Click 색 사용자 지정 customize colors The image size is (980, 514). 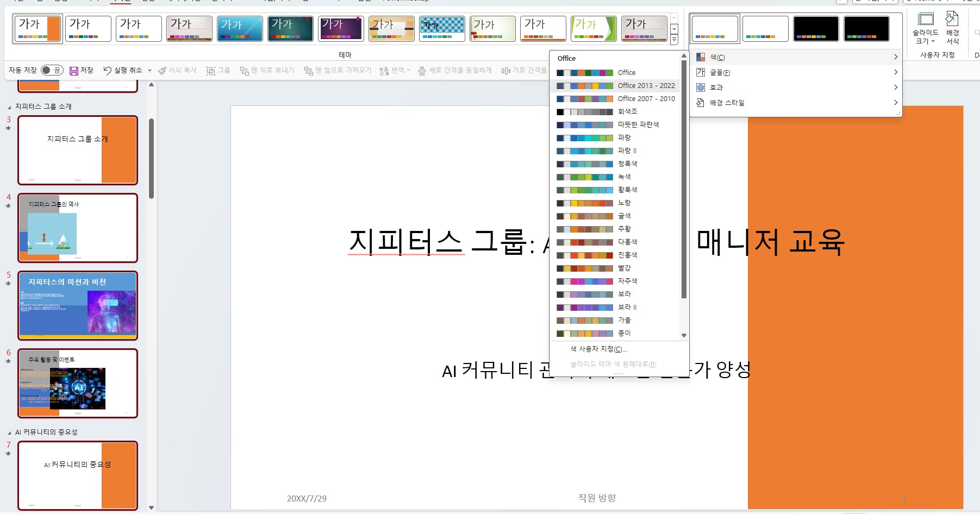click(598, 349)
